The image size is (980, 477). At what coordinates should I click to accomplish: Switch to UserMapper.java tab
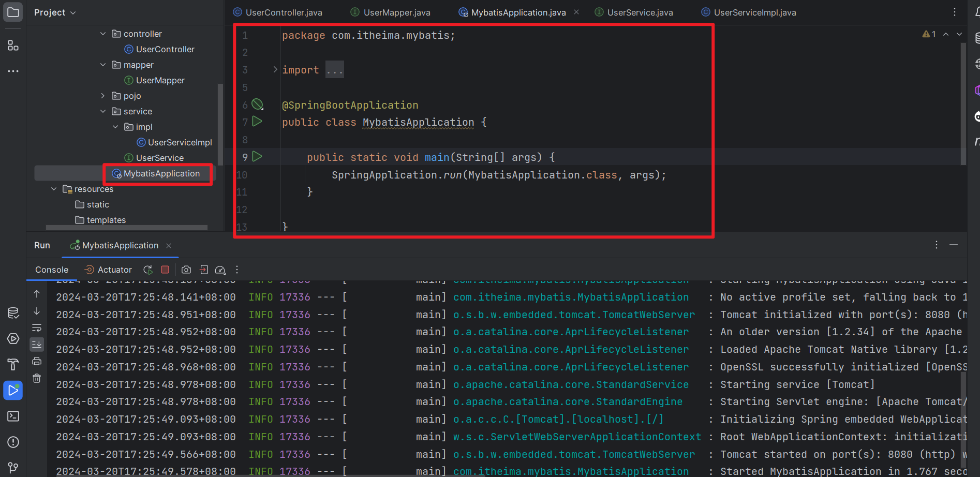click(391, 12)
